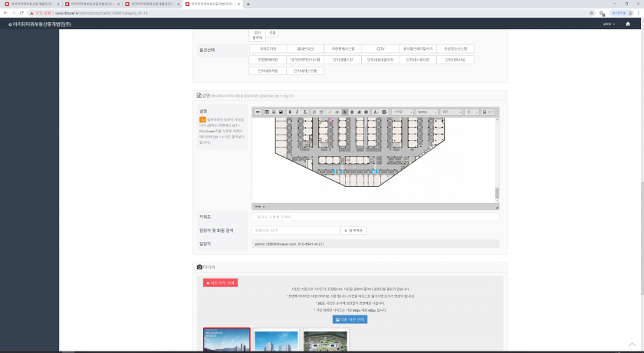Toggle the 홈네트워크 option
The width and height of the screenshot is (644, 353).
[x=305, y=48]
